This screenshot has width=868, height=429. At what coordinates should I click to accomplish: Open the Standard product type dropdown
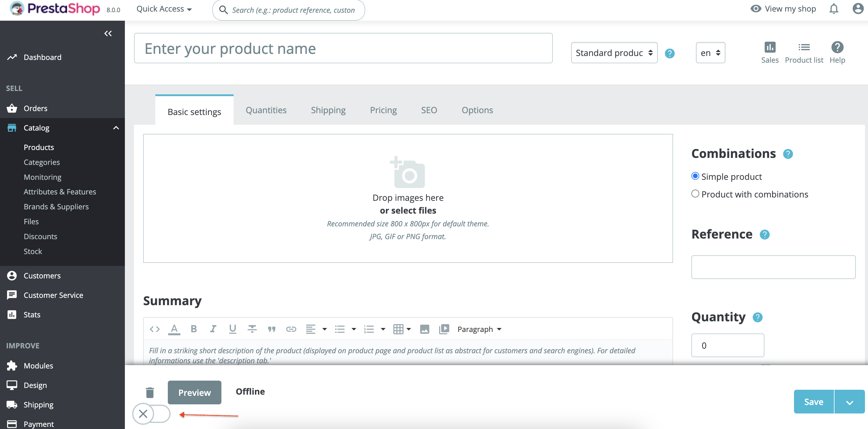[x=614, y=53]
